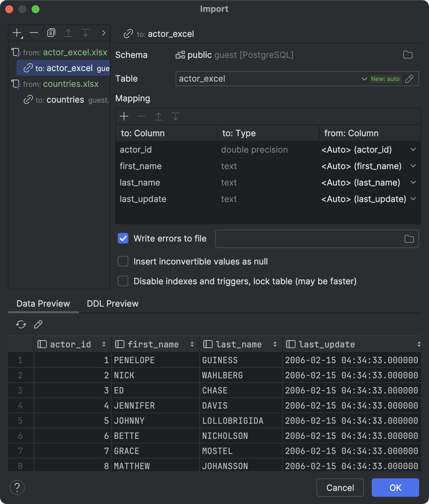Confirm import with OK
The height and width of the screenshot is (504, 429).
click(x=395, y=488)
